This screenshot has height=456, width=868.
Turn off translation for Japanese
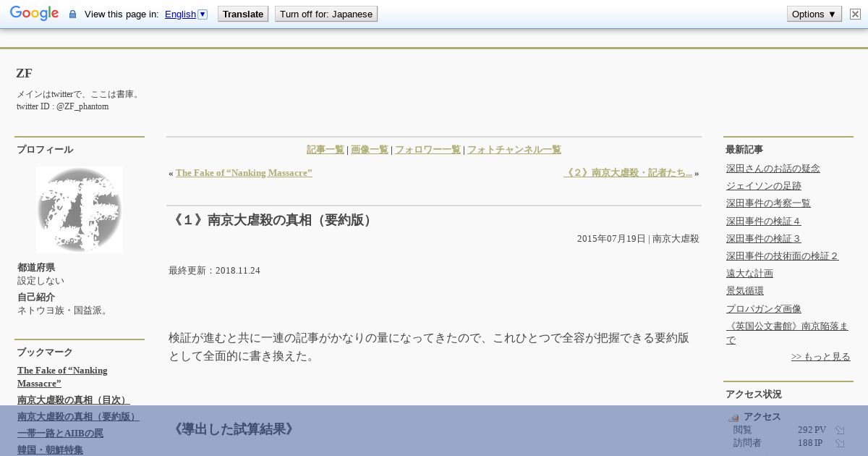326,14
